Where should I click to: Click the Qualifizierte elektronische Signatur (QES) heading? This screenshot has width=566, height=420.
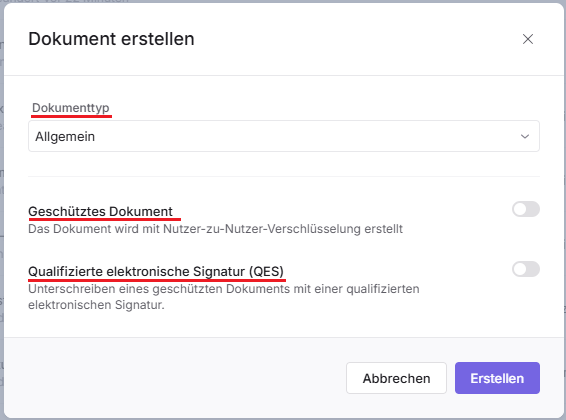pos(156,271)
